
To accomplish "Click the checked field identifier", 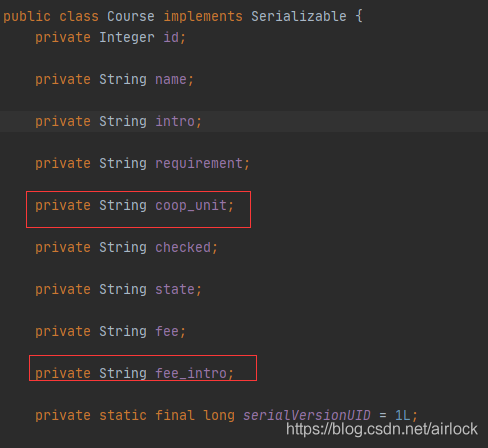I will click(x=183, y=247).
